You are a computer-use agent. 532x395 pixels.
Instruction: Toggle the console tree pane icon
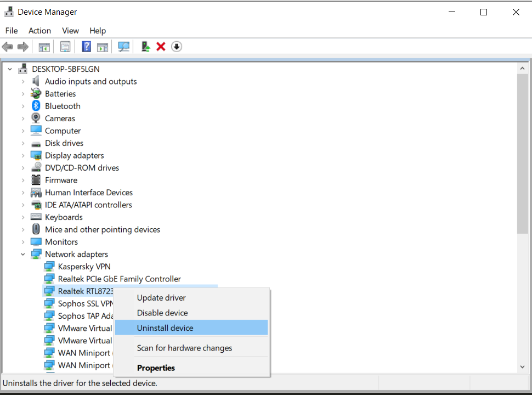(44, 47)
